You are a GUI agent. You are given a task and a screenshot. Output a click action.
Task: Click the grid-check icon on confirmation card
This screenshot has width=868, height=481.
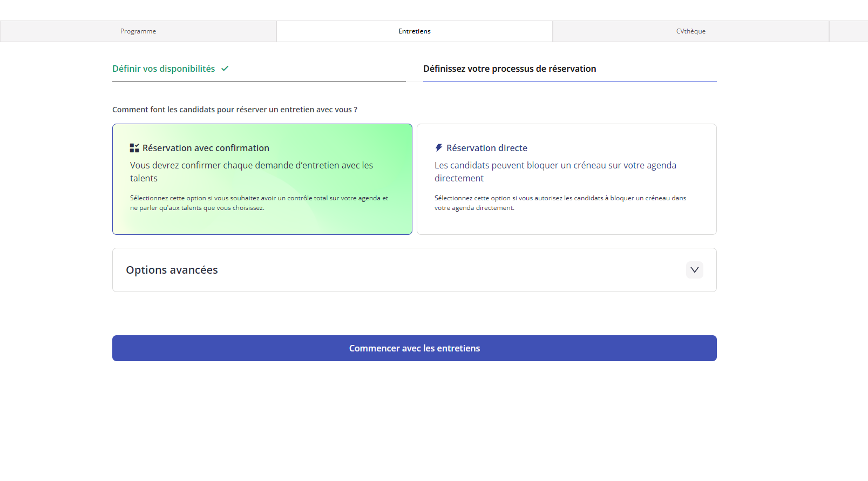pyautogui.click(x=134, y=148)
